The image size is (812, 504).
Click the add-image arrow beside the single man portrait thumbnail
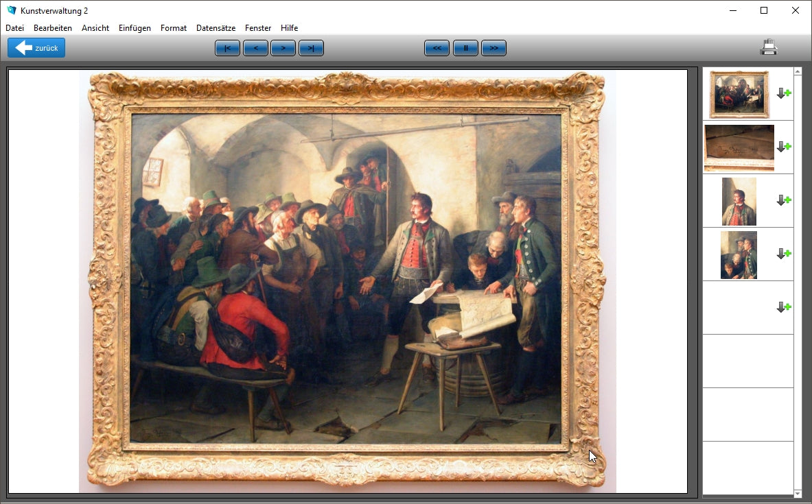[783, 200]
